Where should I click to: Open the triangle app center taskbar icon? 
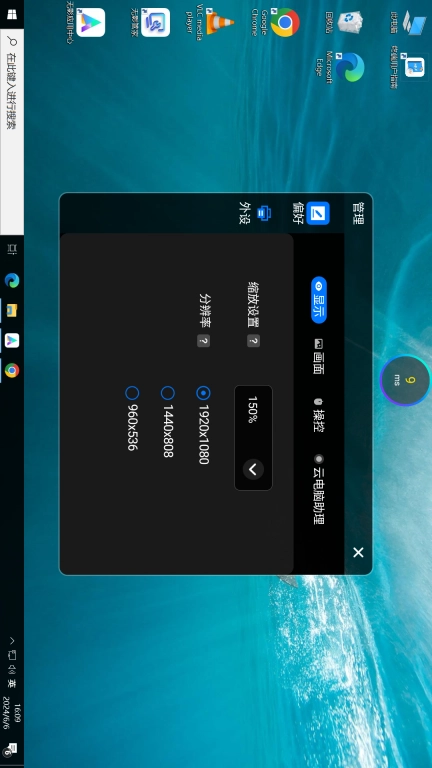12,340
